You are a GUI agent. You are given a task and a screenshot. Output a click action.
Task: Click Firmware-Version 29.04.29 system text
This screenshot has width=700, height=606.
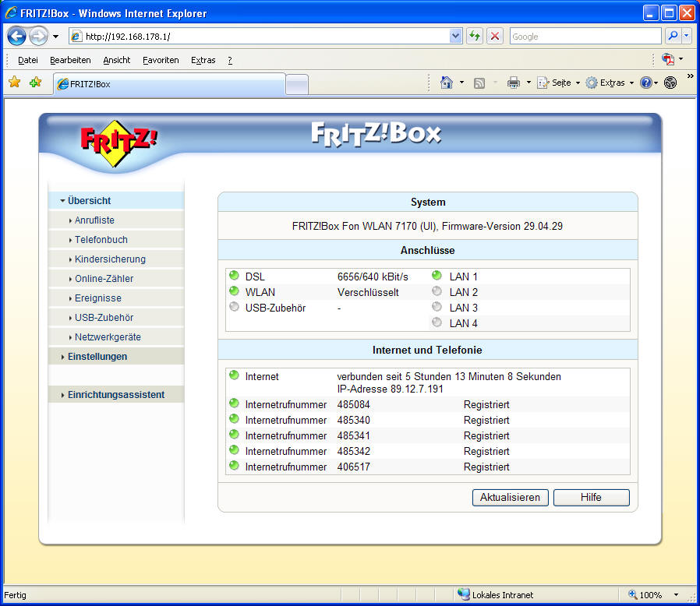pos(502,226)
